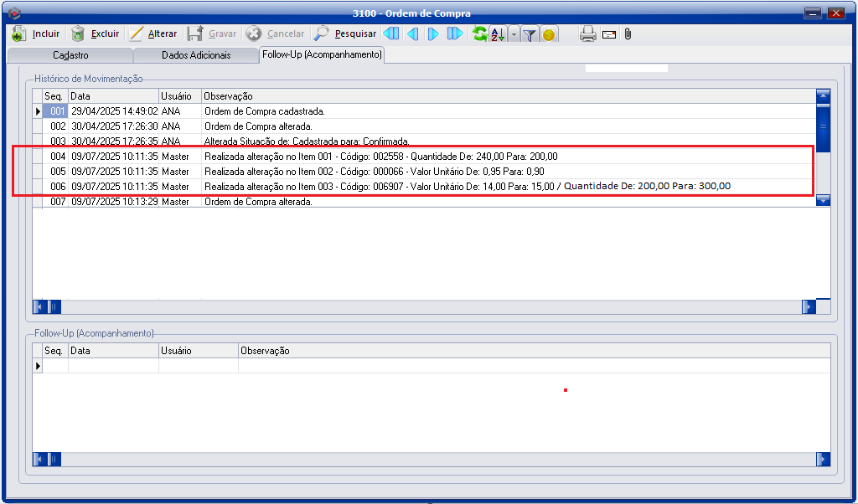858x504 pixels.
Task: Click the filter funnel icon
Action: point(530,34)
